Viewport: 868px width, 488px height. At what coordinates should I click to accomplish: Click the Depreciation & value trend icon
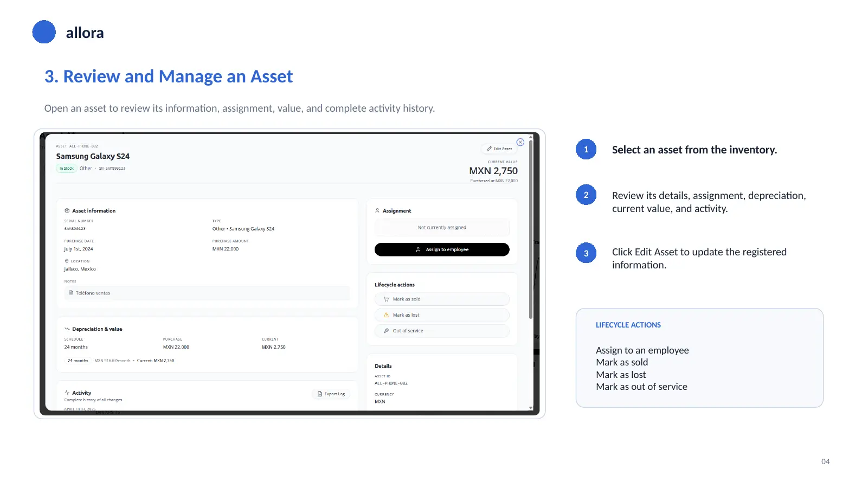(x=67, y=329)
